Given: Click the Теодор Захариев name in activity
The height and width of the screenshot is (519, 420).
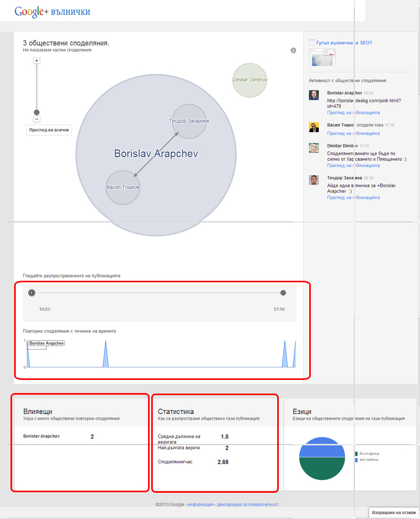Looking at the screenshot, I should tap(344, 178).
